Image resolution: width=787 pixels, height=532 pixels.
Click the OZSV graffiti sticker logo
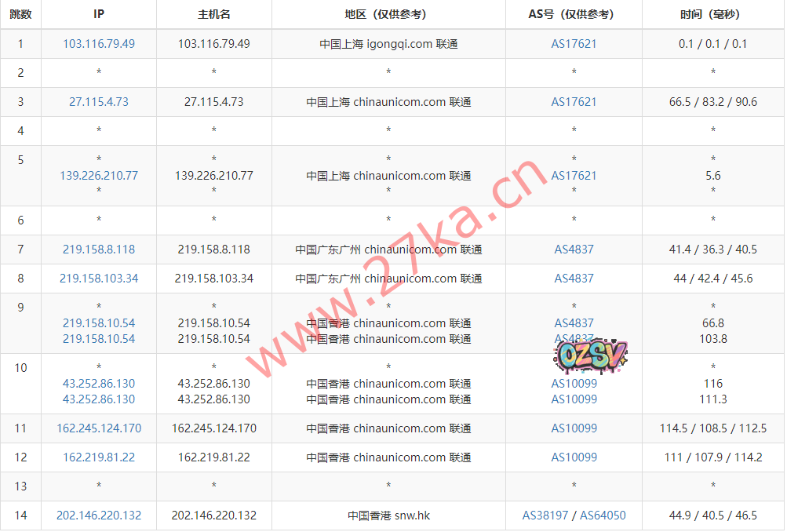(592, 357)
